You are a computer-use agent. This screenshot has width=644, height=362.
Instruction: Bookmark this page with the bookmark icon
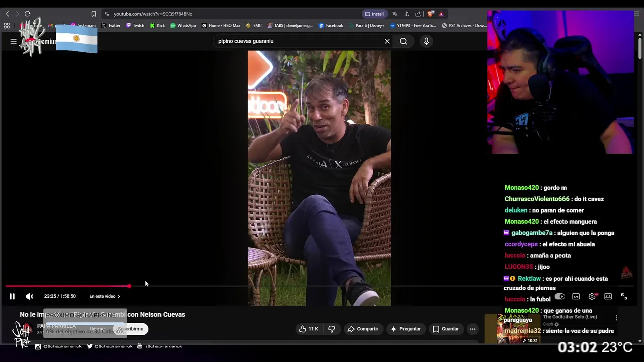point(94,14)
